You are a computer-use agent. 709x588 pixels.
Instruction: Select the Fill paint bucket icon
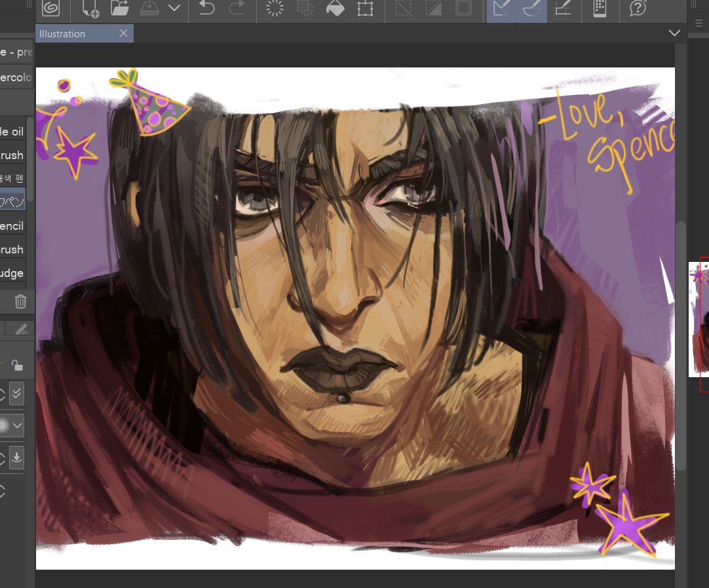click(335, 8)
